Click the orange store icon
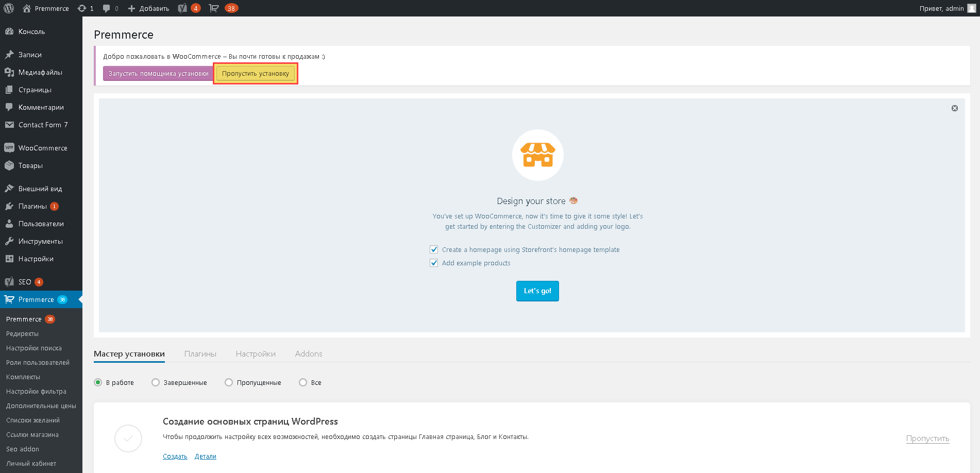This screenshot has width=980, height=473. pos(537,155)
